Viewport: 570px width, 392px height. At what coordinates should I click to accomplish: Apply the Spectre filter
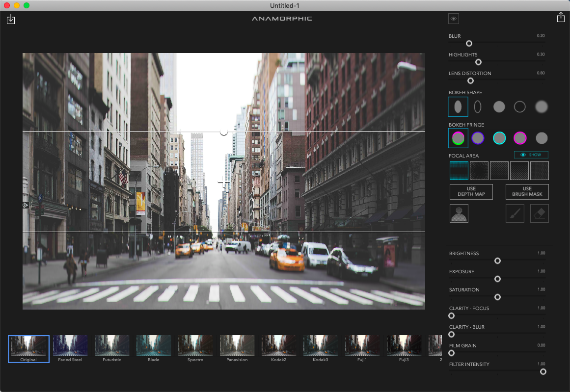[x=195, y=349]
